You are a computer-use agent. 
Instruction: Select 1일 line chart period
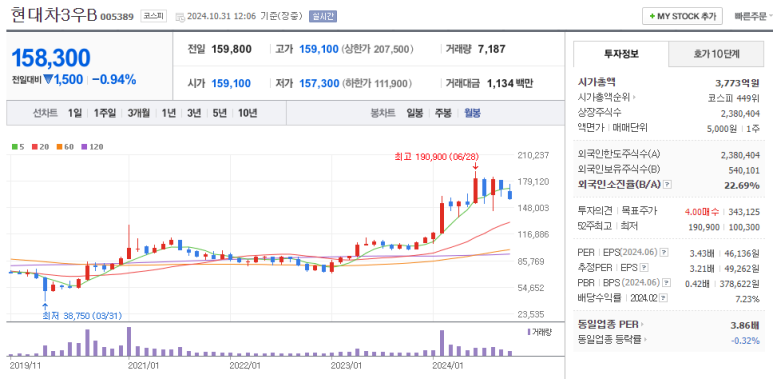pyautogui.click(x=75, y=113)
